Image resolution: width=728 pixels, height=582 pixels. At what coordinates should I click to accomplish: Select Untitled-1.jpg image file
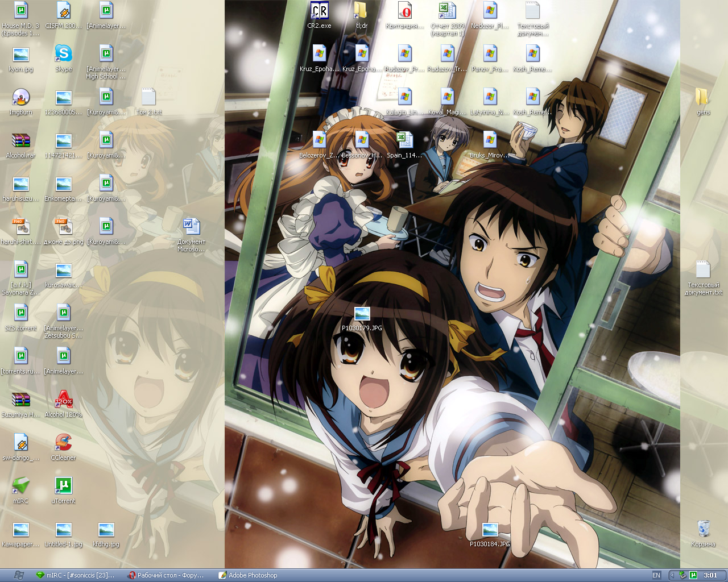tap(64, 534)
